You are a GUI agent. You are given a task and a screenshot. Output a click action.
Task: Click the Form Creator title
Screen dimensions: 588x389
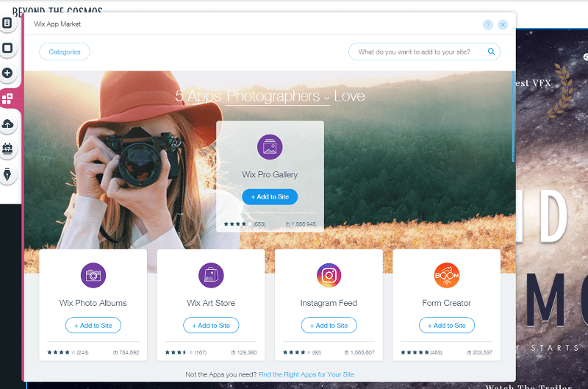click(447, 303)
